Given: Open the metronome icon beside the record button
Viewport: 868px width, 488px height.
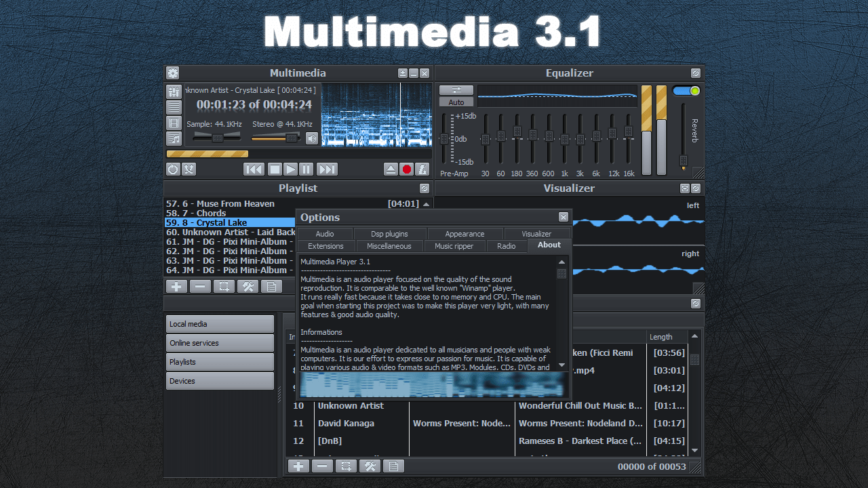Looking at the screenshot, I should tap(422, 169).
